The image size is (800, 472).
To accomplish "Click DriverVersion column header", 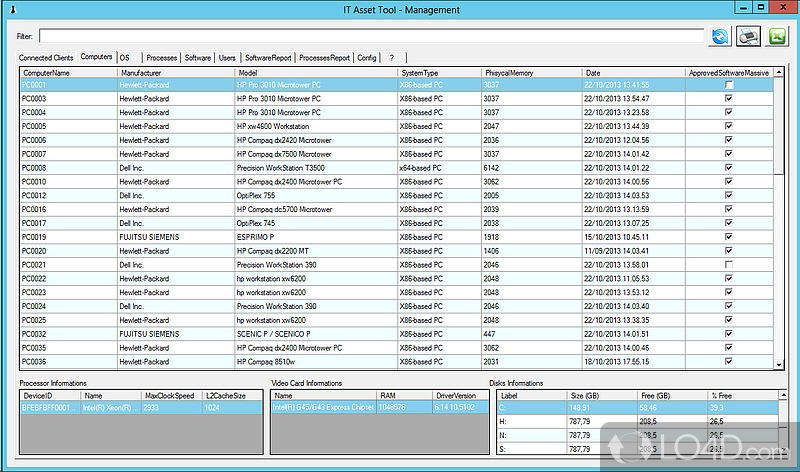I will tap(460, 396).
